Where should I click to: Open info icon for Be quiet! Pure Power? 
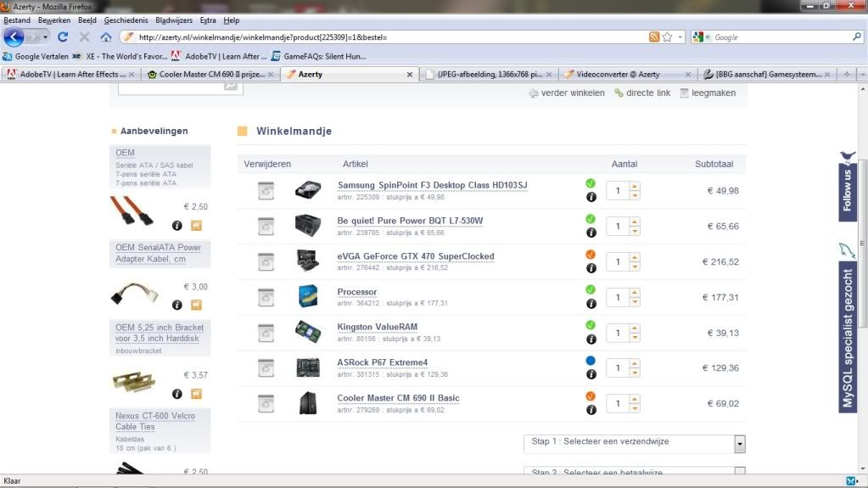(x=591, y=233)
